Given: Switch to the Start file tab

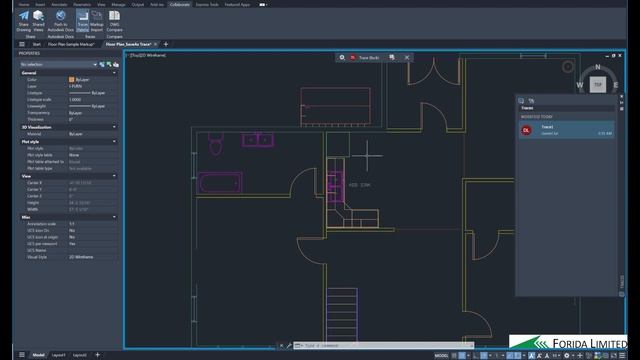Looking at the screenshot, I should click(36, 44).
